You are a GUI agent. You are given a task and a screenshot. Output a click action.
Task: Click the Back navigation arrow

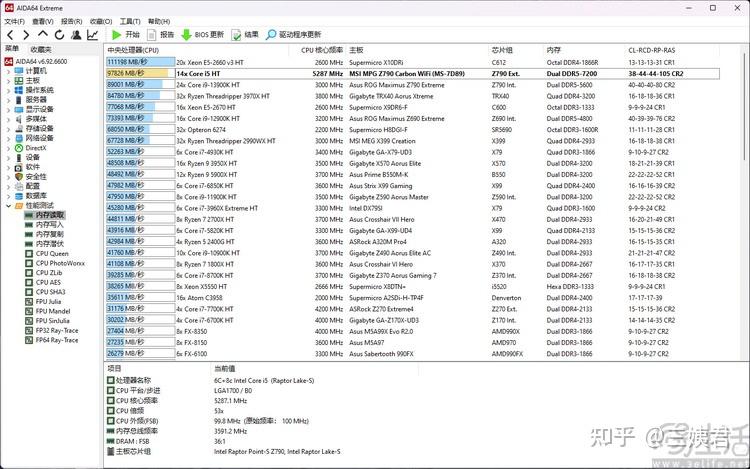11,35
